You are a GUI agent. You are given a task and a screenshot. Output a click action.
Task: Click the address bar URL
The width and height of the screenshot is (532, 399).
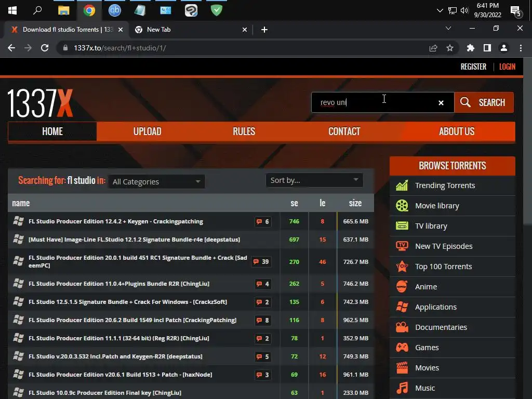click(120, 48)
